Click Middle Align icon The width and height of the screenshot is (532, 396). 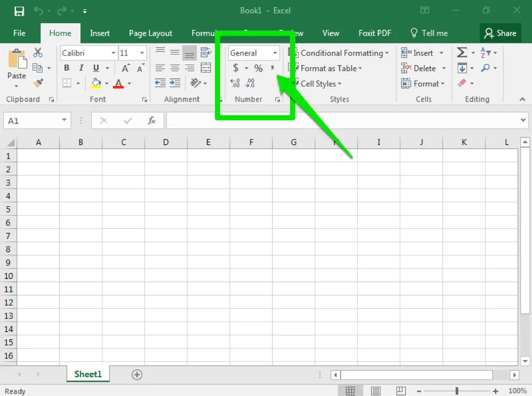pyautogui.click(x=175, y=52)
